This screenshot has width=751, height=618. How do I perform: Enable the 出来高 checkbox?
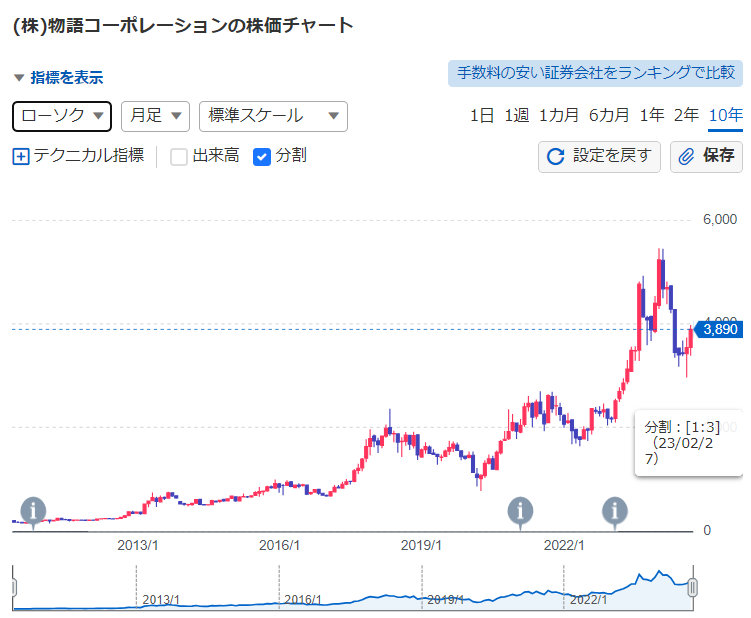tap(179, 157)
